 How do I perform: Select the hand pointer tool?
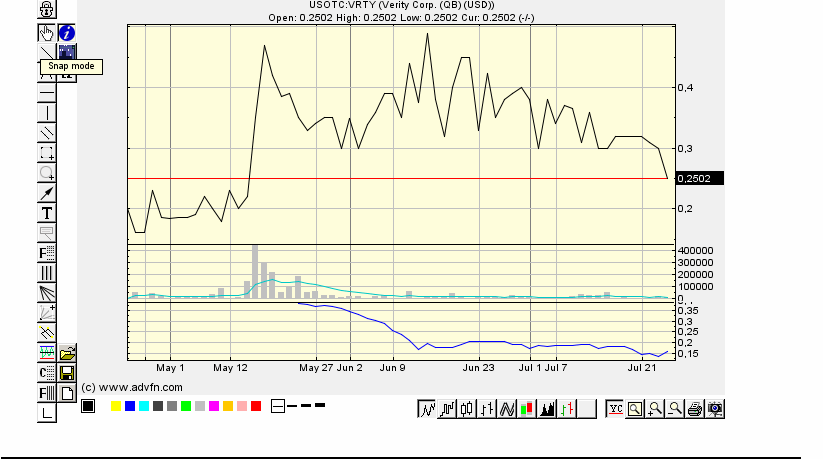point(46,33)
